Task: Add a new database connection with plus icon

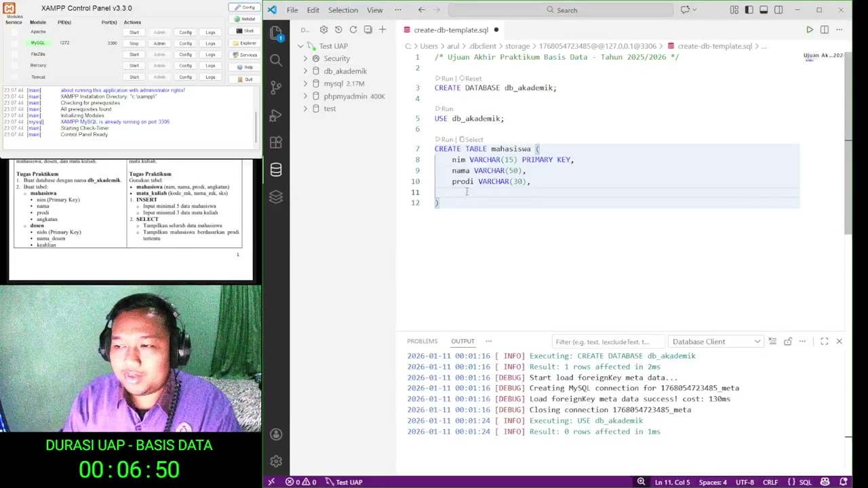Action: (x=382, y=30)
